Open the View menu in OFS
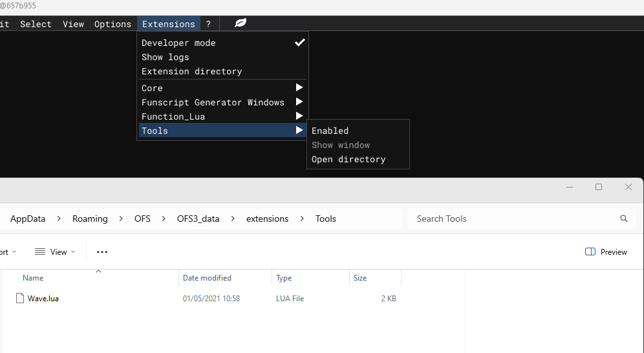The image size is (644, 353). [73, 24]
